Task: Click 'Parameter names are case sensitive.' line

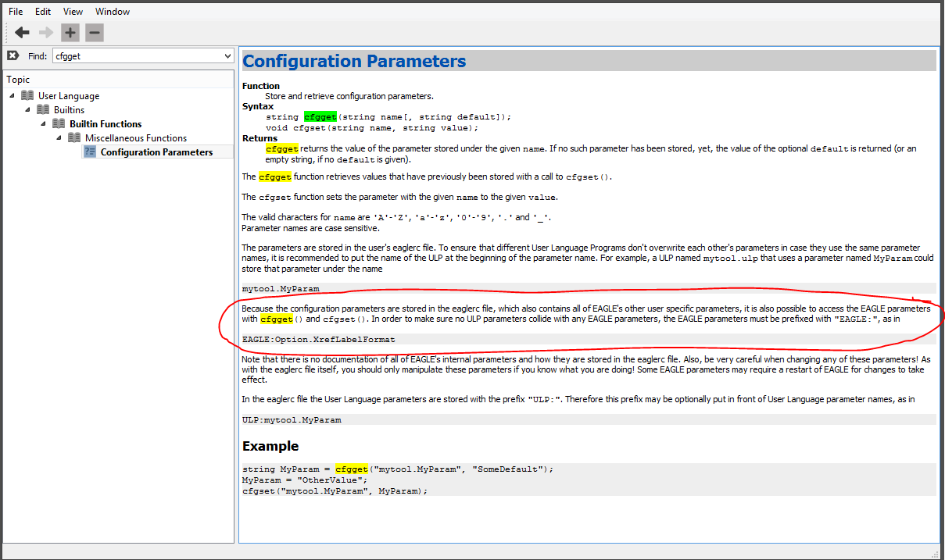Action: pos(311,228)
